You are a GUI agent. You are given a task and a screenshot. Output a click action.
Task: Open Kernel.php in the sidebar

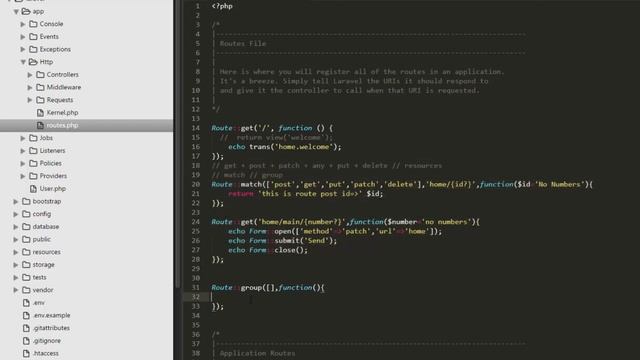[62, 113]
